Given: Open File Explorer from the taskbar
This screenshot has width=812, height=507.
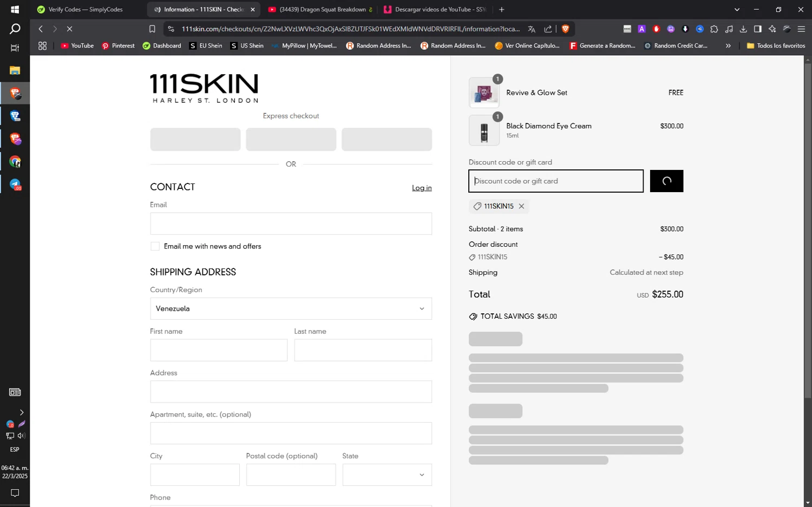Looking at the screenshot, I should (15, 70).
